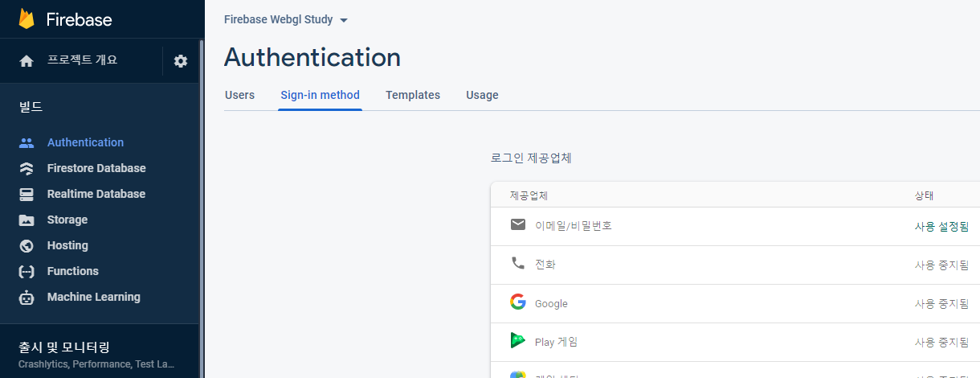The width and height of the screenshot is (980, 378).
Task: Open the Firebase Webgl Study project dropdown
Action: (x=286, y=19)
